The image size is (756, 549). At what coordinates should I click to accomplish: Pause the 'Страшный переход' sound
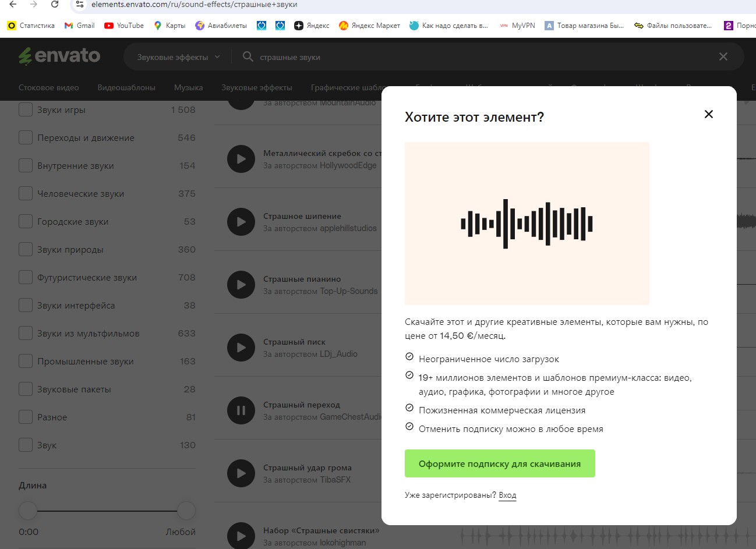tap(241, 410)
